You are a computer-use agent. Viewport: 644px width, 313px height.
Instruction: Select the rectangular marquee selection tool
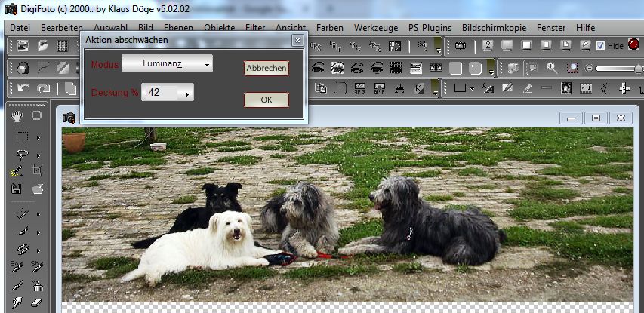pyautogui.click(x=20, y=137)
